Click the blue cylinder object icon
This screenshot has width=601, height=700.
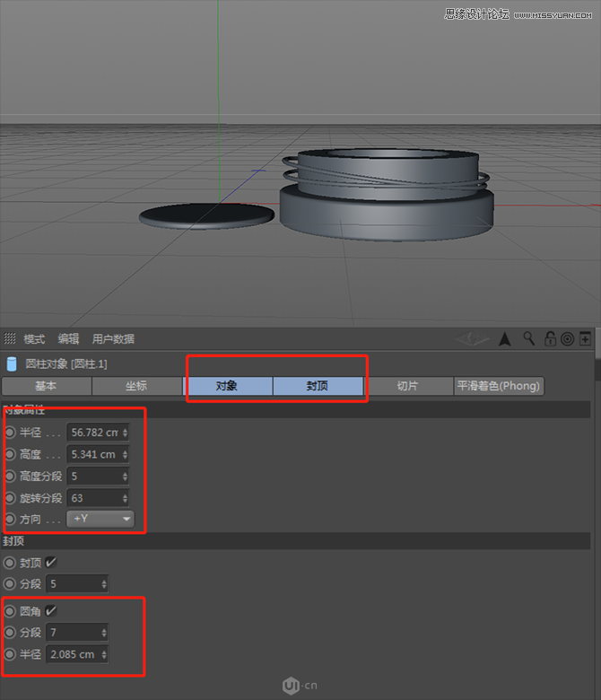(x=11, y=364)
